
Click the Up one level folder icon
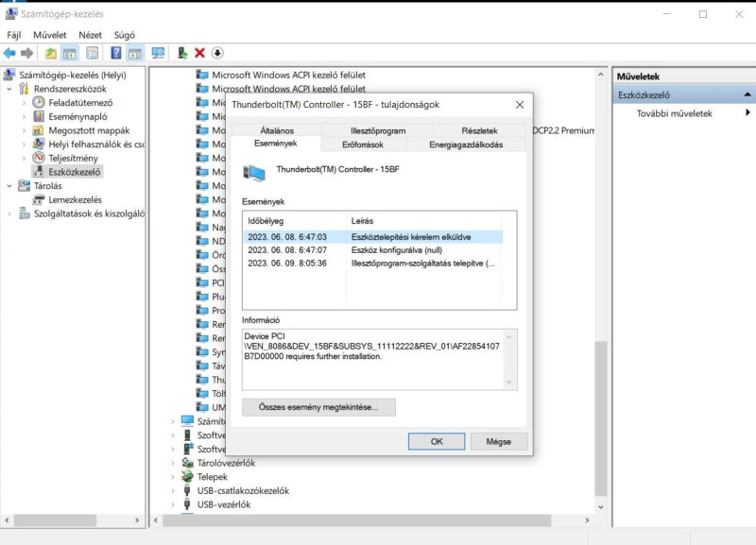click(51, 53)
